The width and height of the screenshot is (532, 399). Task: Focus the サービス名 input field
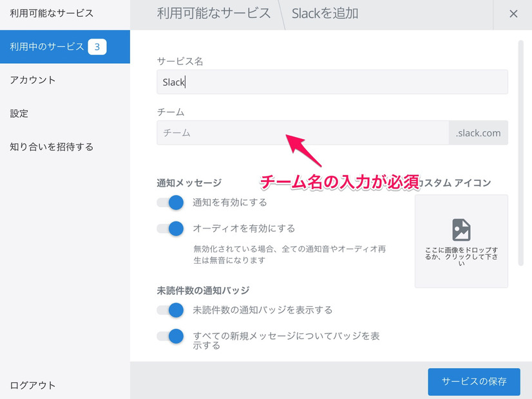[332, 82]
